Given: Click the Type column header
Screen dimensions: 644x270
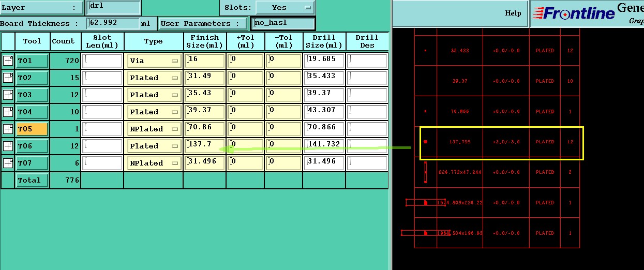Looking at the screenshot, I should coord(154,41).
